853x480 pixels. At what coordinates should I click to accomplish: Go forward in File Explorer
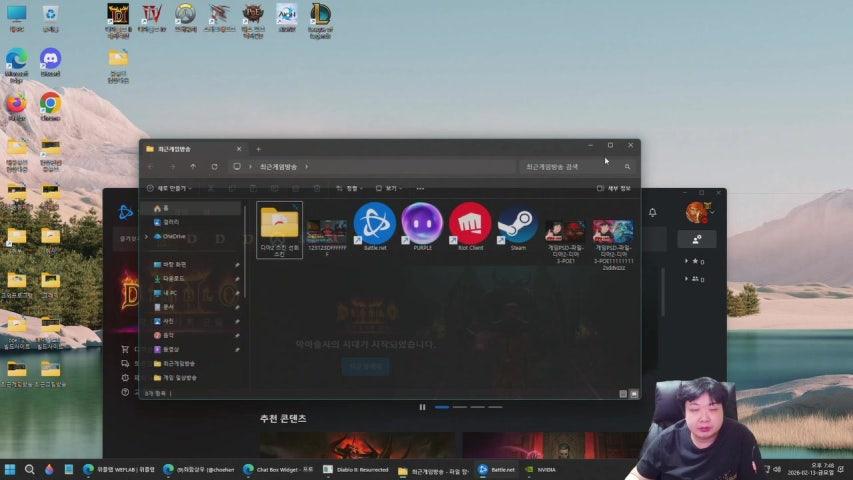coord(172,167)
